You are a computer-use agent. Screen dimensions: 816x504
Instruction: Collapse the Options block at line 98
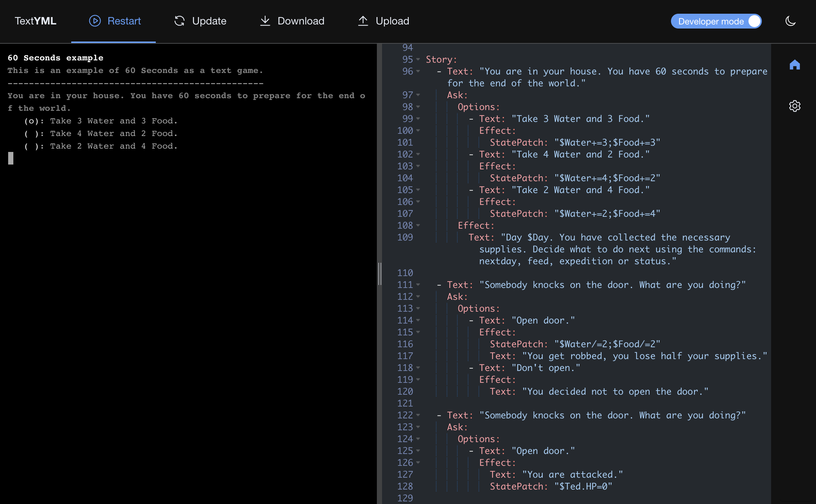pyautogui.click(x=418, y=107)
